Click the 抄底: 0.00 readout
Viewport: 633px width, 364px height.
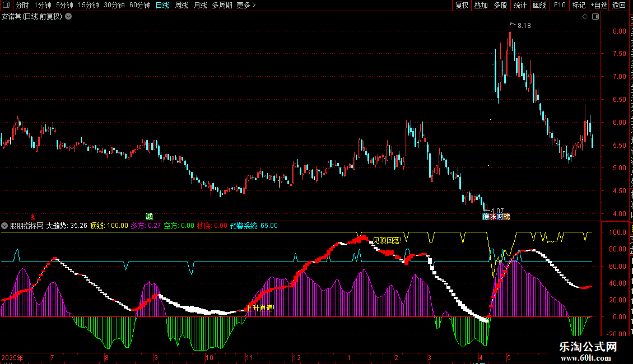pyautogui.click(x=212, y=226)
